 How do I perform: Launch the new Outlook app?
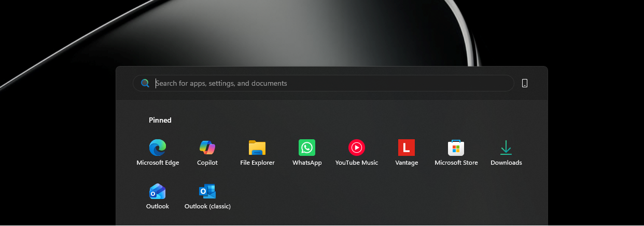158,196
